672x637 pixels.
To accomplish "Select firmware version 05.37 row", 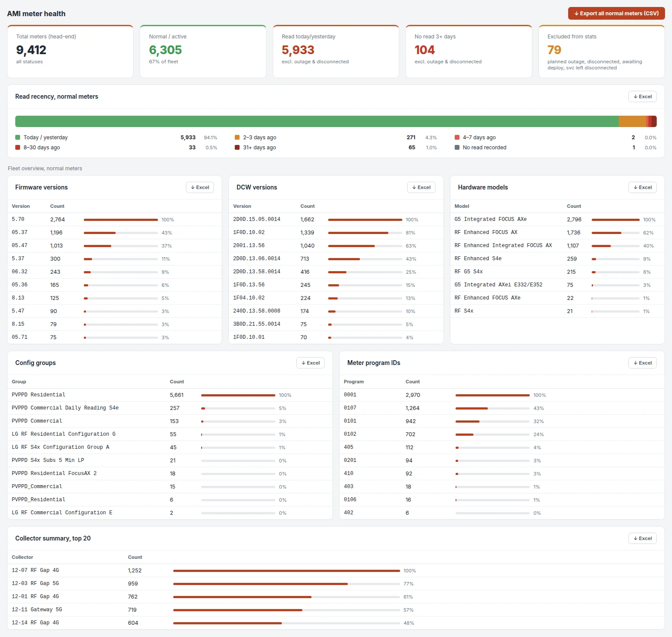I will click(x=114, y=233).
